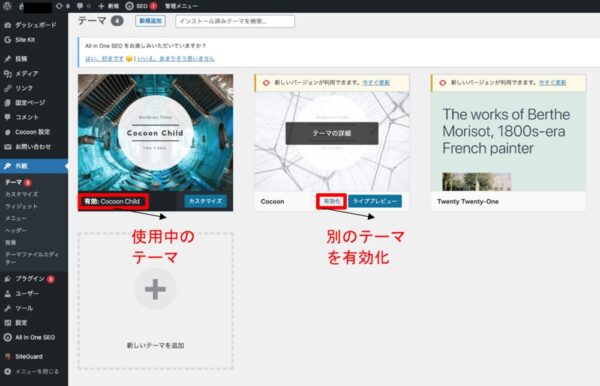Open ヘッダー submenu item
This screenshot has width=600, height=386.
pyautogui.click(x=16, y=231)
